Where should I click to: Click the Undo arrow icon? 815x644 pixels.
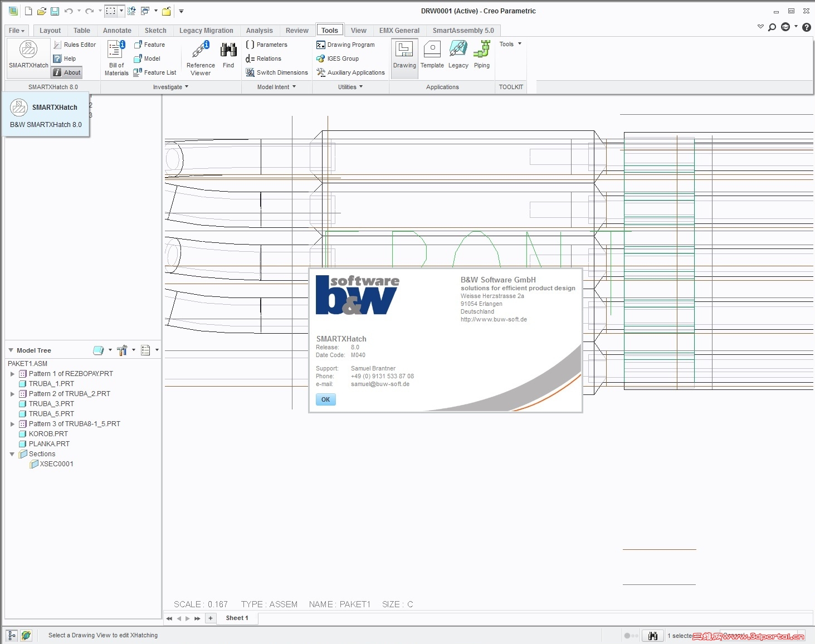click(69, 11)
